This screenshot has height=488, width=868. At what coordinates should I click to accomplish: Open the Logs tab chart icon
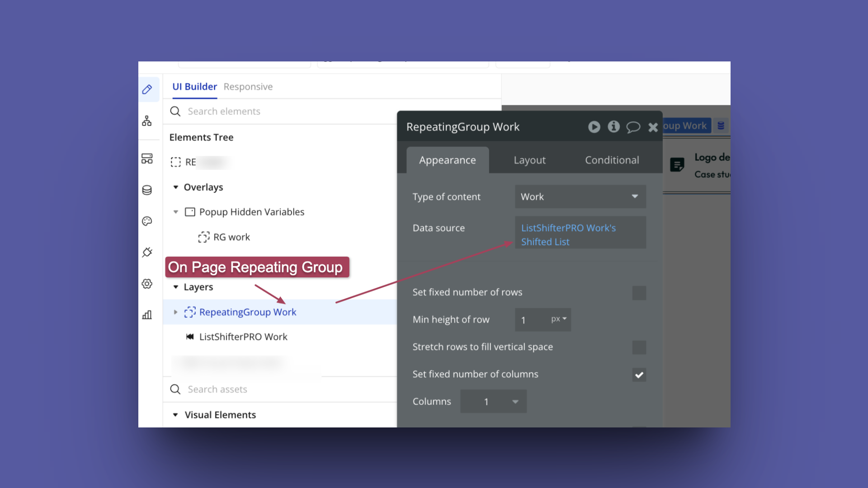tap(147, 315)
